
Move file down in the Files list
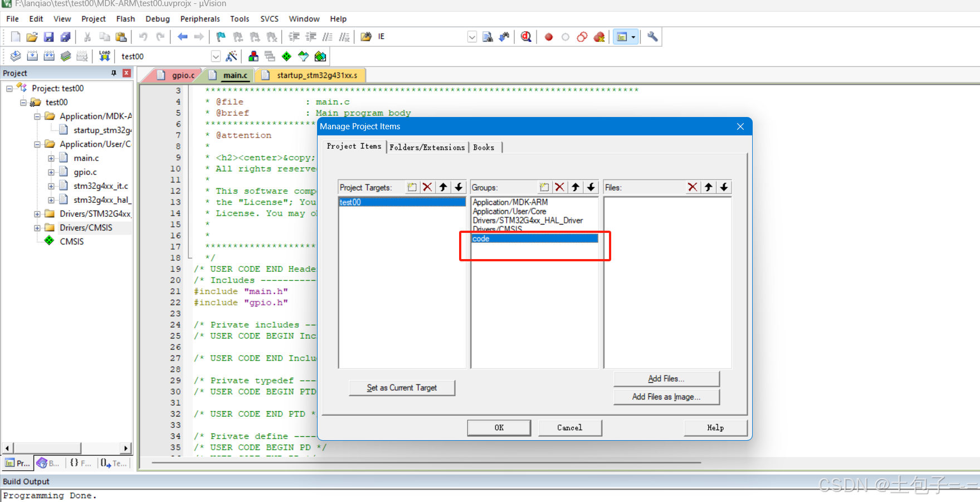pyautogui.click(x=724, y=187)
